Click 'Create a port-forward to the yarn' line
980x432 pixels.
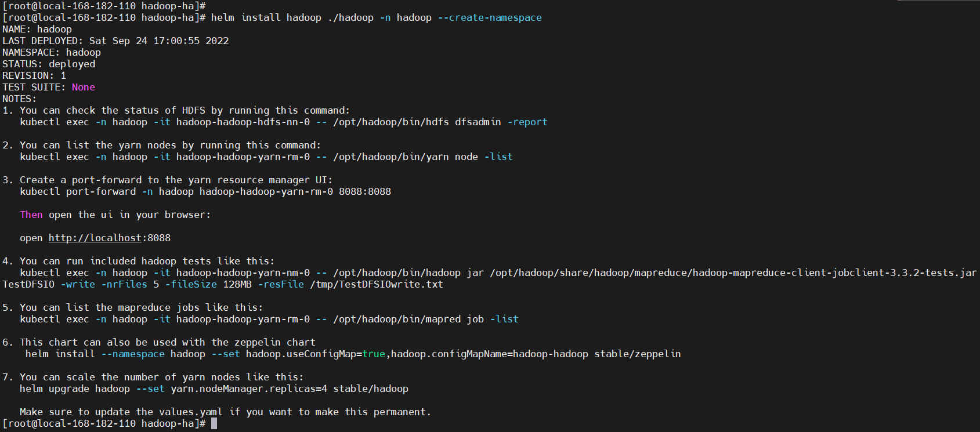pyautogui.click(x=176, y=180)
